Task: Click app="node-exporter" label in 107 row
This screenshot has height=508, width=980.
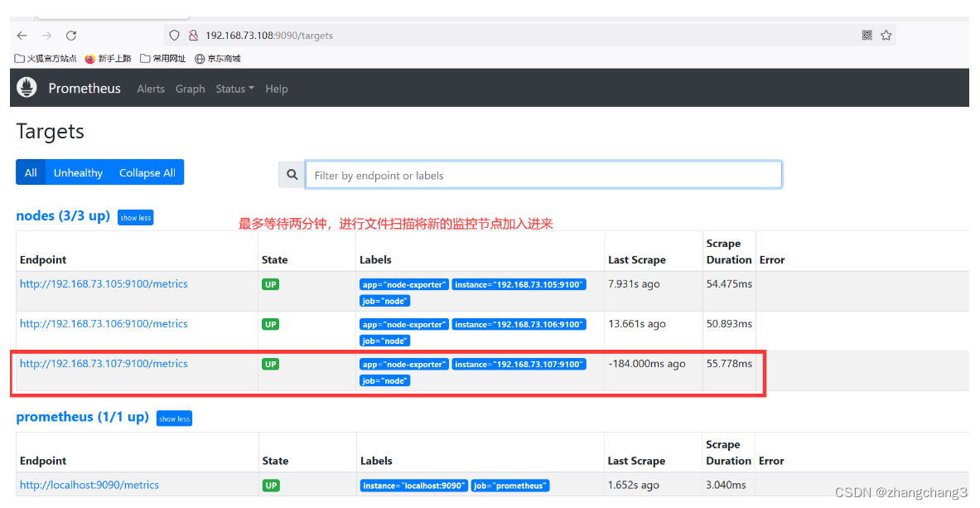Action: (x=404, y=365)
